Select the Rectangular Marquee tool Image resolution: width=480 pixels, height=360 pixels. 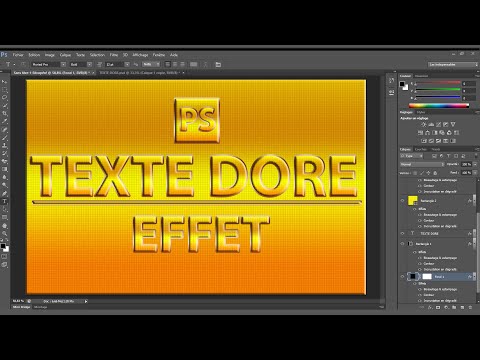point(4,90)
